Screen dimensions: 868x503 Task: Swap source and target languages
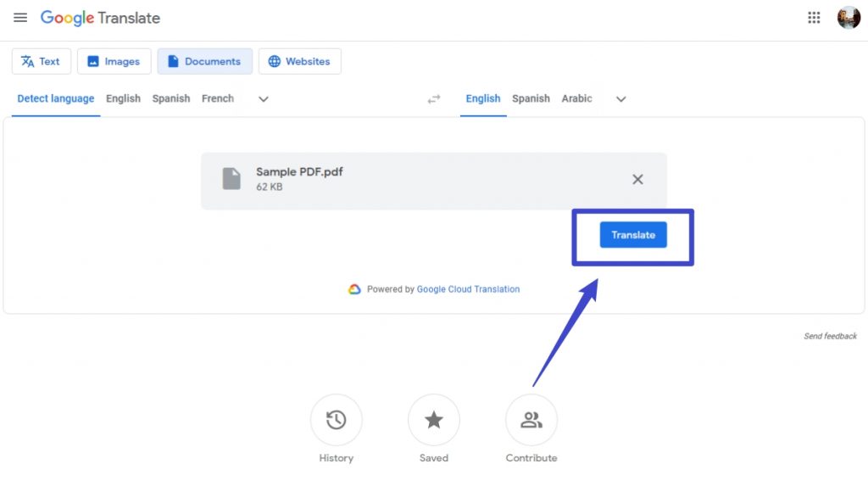pos(434,99)
